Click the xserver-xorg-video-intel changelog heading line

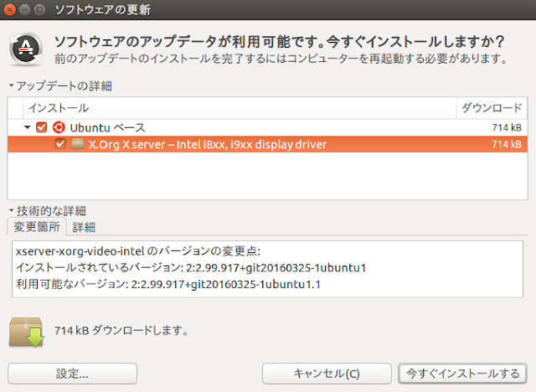pyautogui.click(x=137, y=251)
